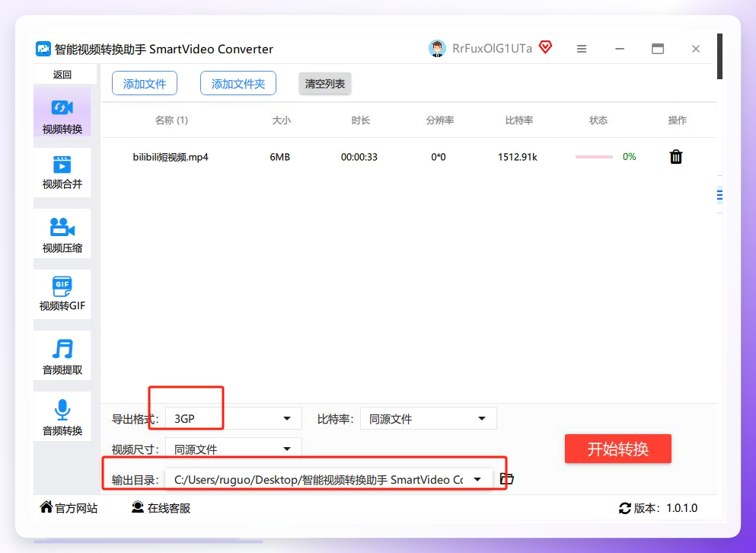The height and width of the screenshot is (553, 756).
Task: Open the 官方网站 link
Action: point(69,507)
